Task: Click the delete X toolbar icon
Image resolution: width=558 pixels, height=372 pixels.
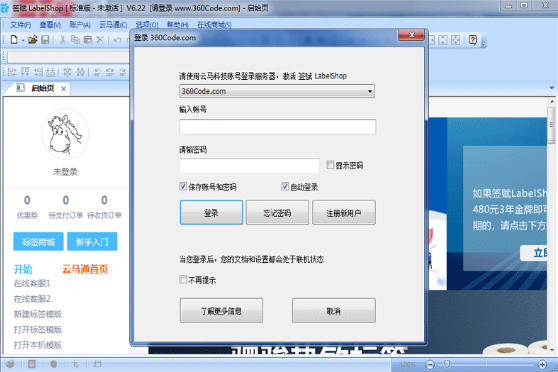Action: coord(100,40)
